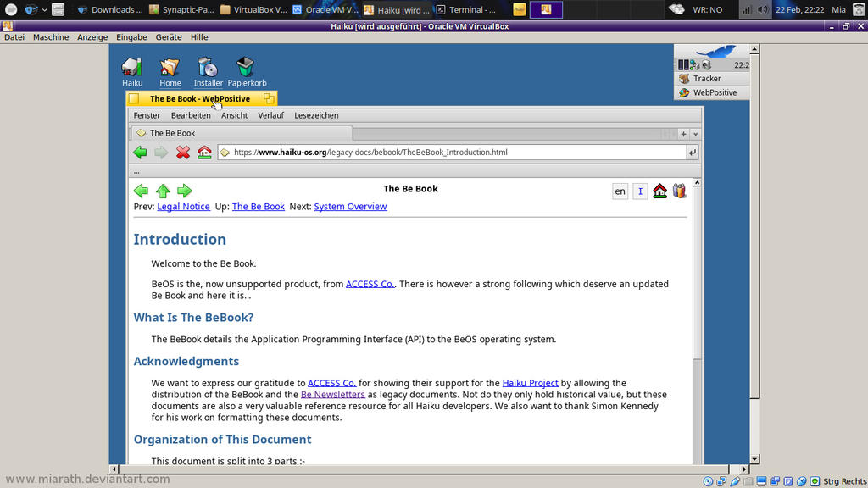Open VirtualBox Datei menu
This screenshot has width=868, height=488.
point(14,37)
